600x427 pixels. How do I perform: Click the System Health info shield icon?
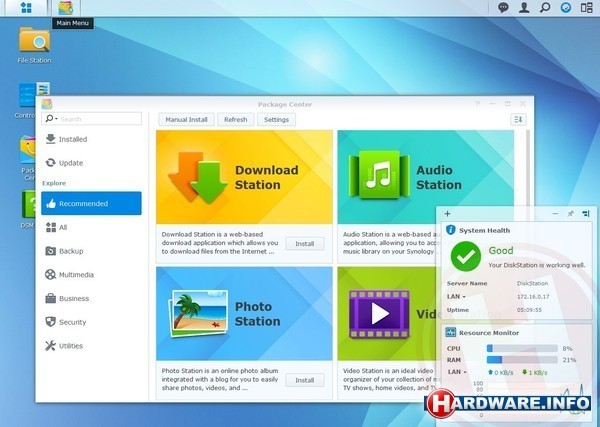451,230
